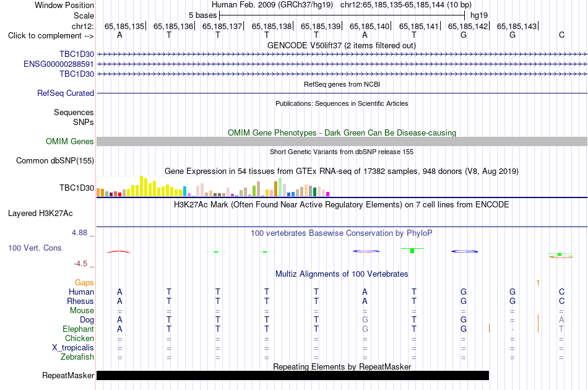Open the ENSG00000288591 gene track item

click(x=59, y=64)
